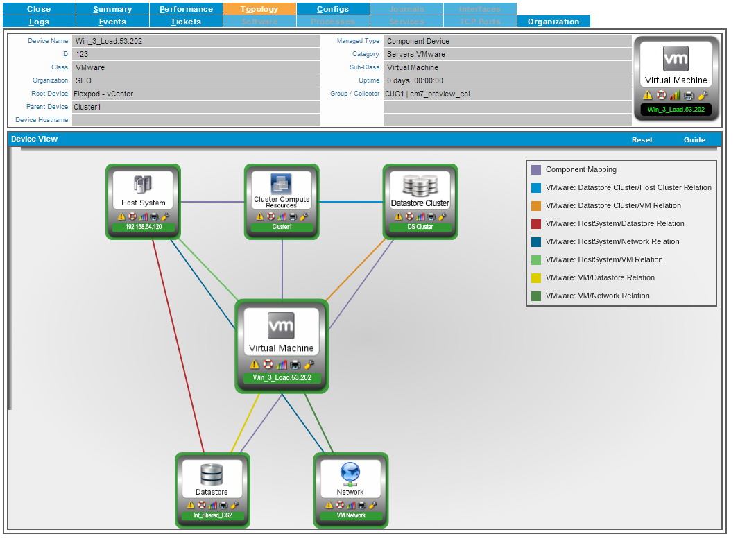Go to the Configs tab
756x548 pixels.
pos(333,9)
